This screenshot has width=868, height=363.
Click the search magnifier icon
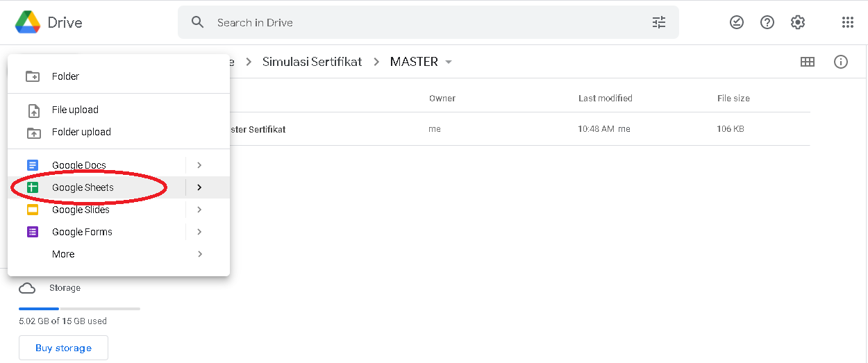click(198, 22)
